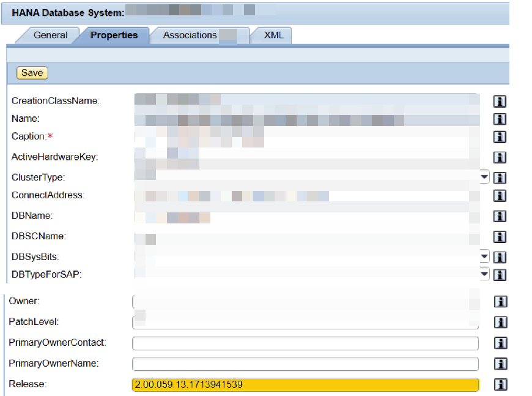Show PrimaryOwnerContact info icon
Viewport: 532px width, 396px height.
500,343
